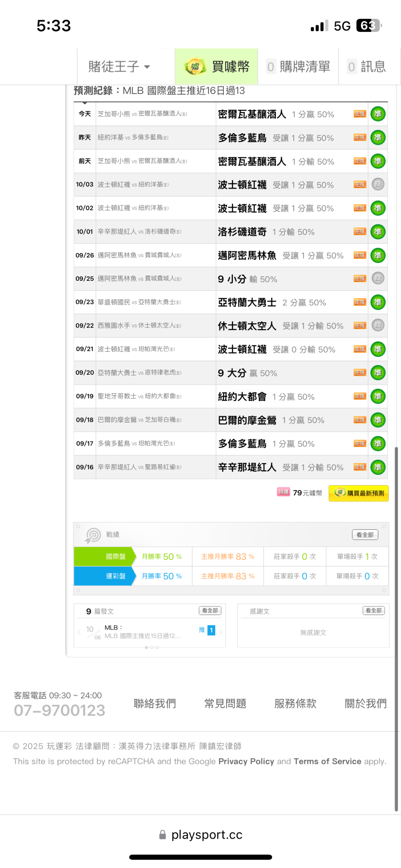Click the orange 主推 badge in the 09/20 row
The width and height of the screenshot is (401, 868).
coord(359,373)
